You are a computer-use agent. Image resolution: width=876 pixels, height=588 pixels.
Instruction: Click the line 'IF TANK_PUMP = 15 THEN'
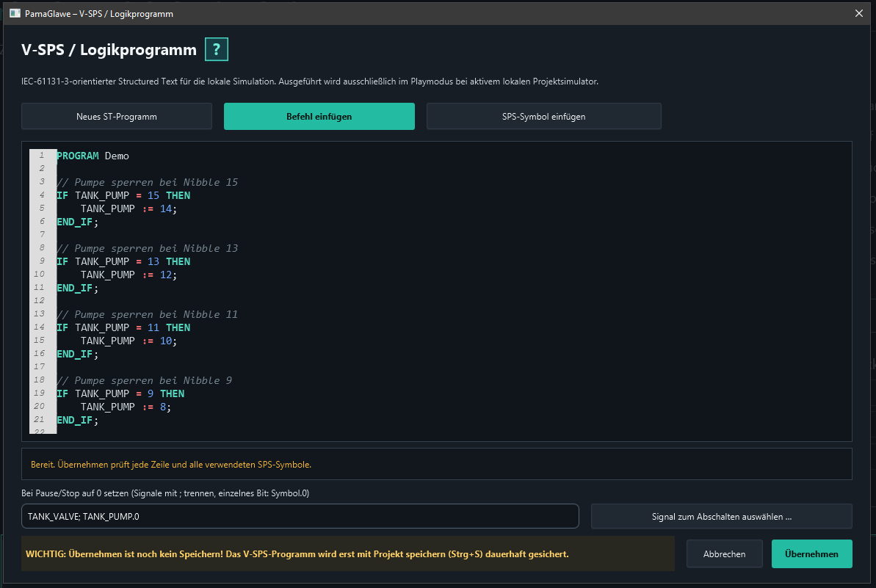[x=123, y=195]
